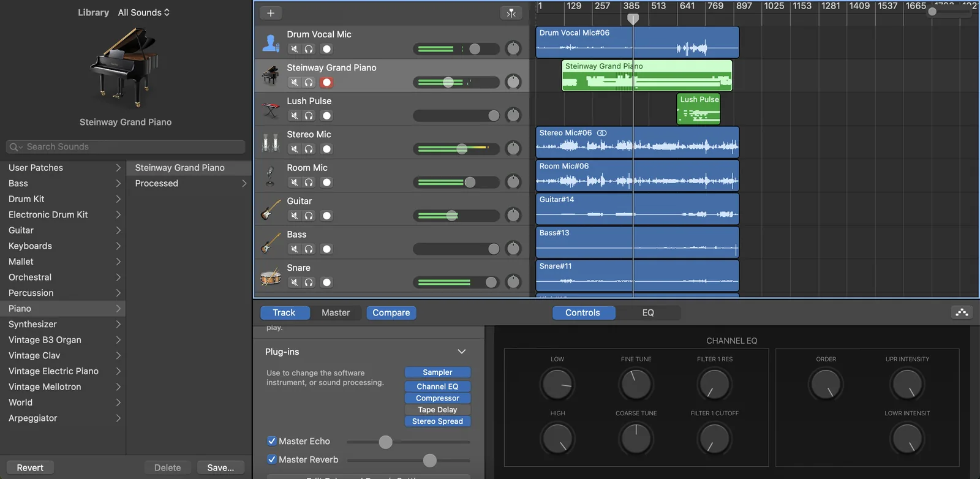Screen dimensions: 980x479
Task: Select the Steinway Grand Piano track icon
Action: click(270, 75)
